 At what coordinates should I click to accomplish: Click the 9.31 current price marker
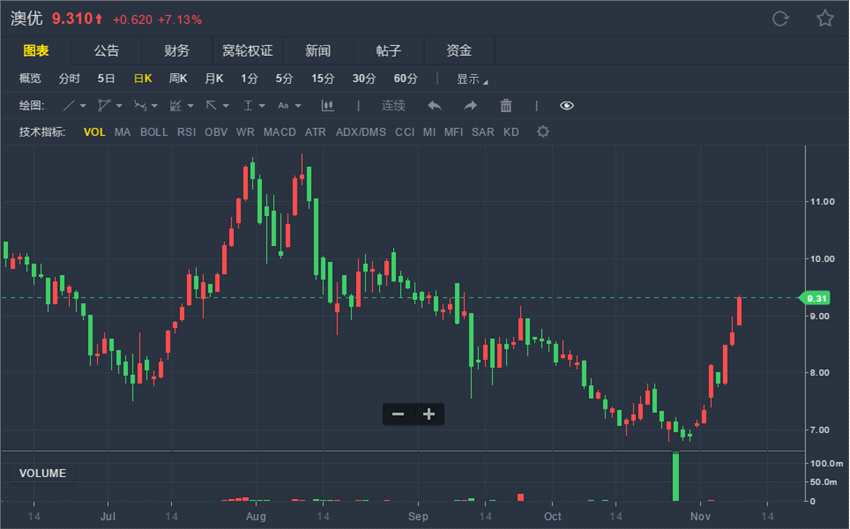(x=815, y=298)
